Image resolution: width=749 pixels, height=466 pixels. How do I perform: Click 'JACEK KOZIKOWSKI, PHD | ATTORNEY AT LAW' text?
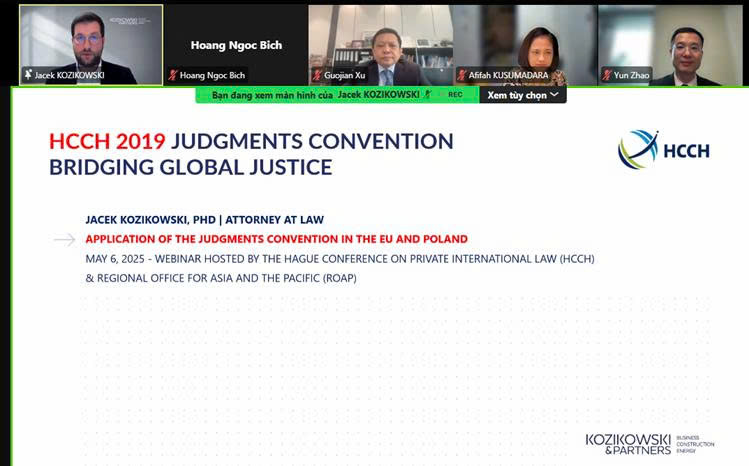pos(204,220)
